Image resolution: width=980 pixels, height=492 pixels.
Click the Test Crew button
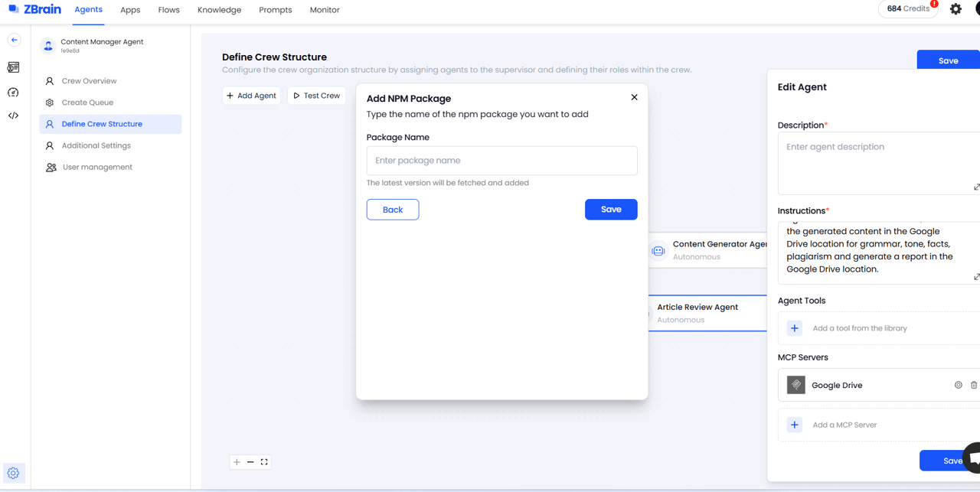(x=316, y=96)
